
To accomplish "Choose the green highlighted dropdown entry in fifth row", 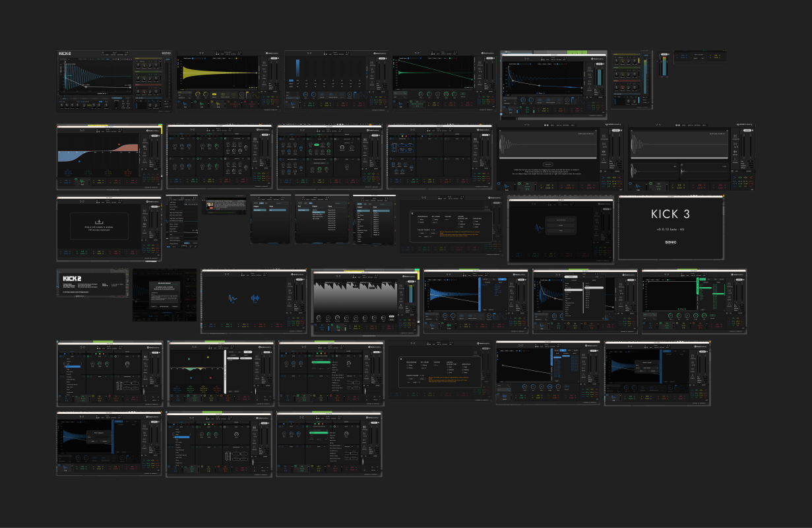I will (321, 362).
